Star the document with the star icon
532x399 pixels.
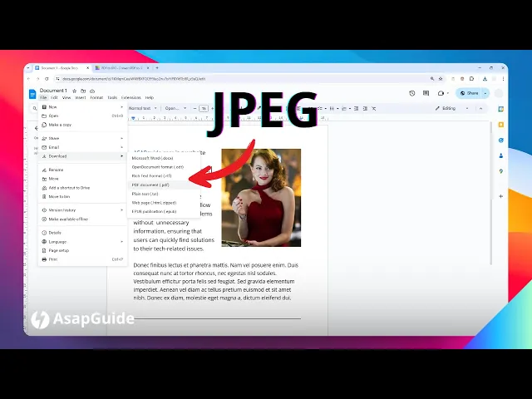point(74,91)
